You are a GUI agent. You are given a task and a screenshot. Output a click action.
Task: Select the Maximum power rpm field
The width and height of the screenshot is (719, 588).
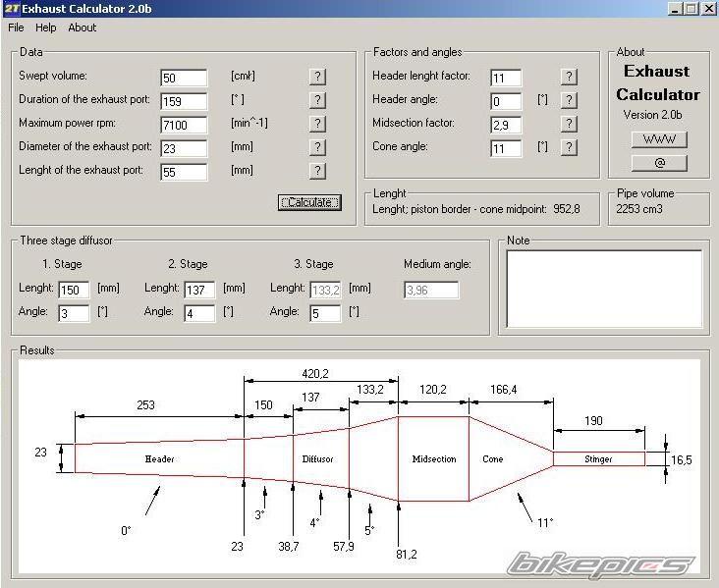184,125
